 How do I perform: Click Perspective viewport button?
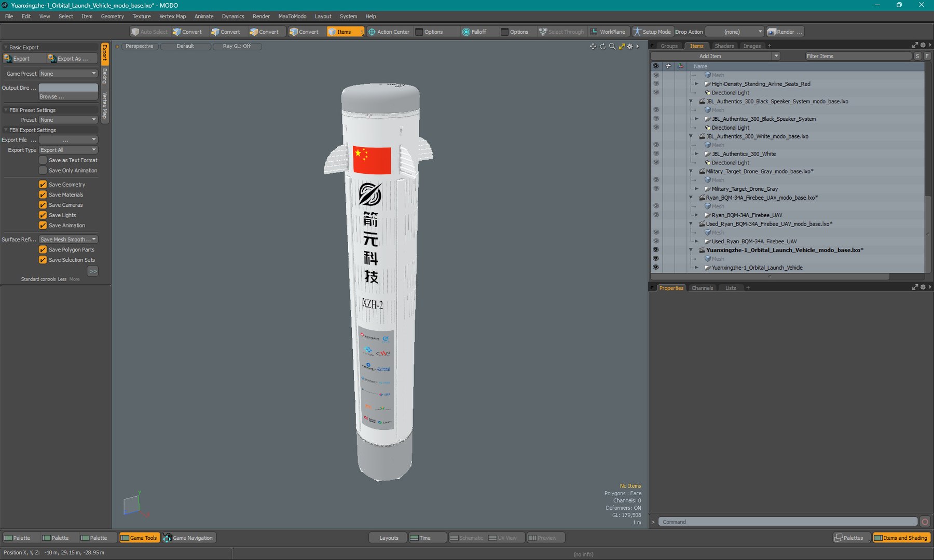click(139, 46)
